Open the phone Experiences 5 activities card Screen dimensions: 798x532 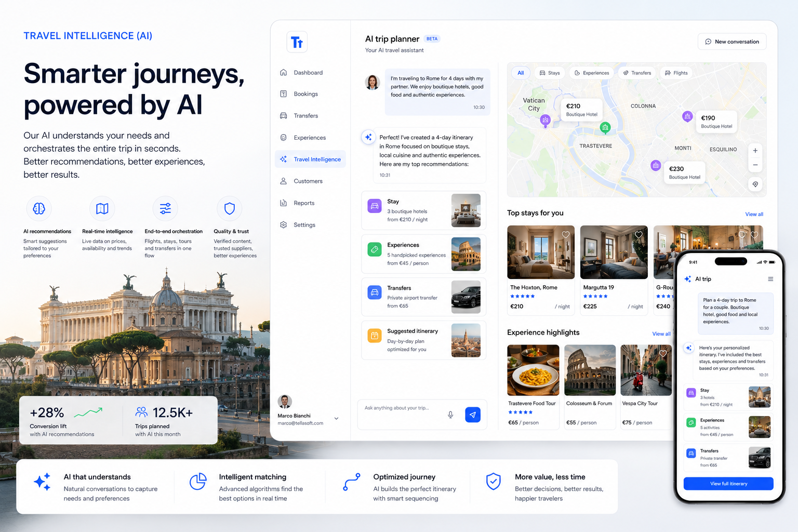tap(728, 428)
